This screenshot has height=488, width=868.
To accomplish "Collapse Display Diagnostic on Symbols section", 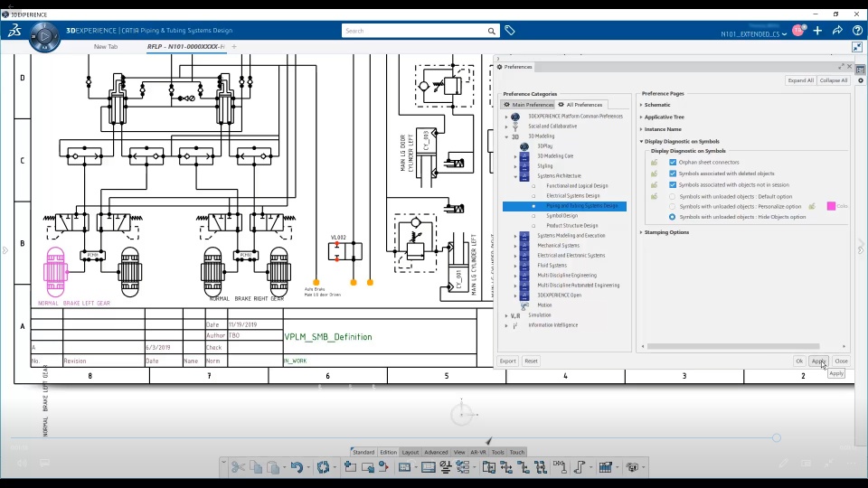I will (642, 141).
